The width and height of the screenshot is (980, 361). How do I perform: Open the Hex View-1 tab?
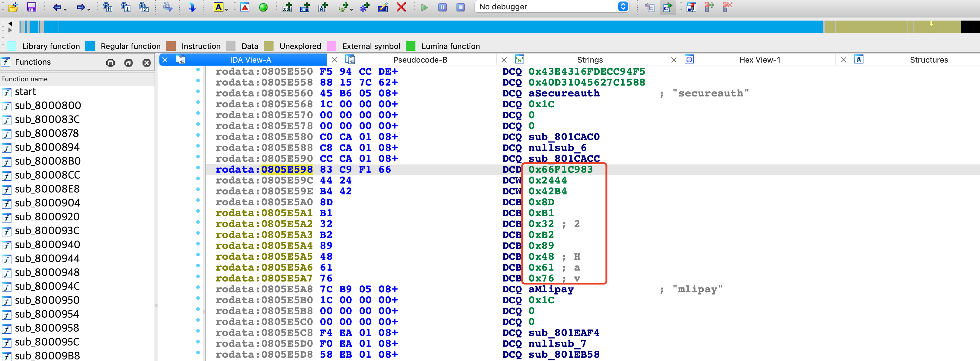[759, 60]
